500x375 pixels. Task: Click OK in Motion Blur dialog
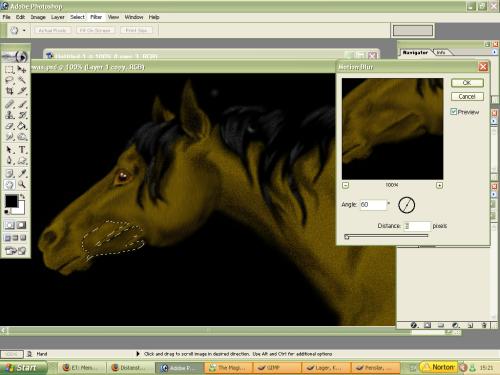point(467,83)
